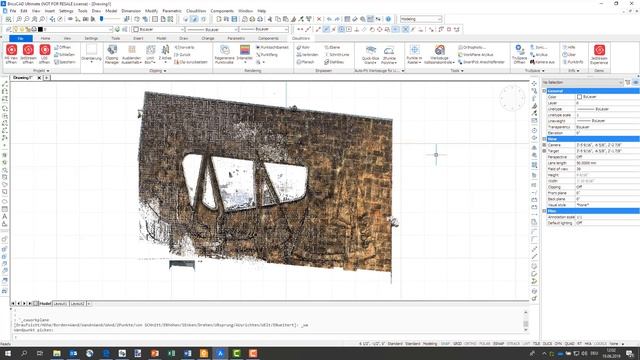Click the LookFrom compass widget in viewport
The height and width of the screenshot is (360, 640).
(512, 98)
